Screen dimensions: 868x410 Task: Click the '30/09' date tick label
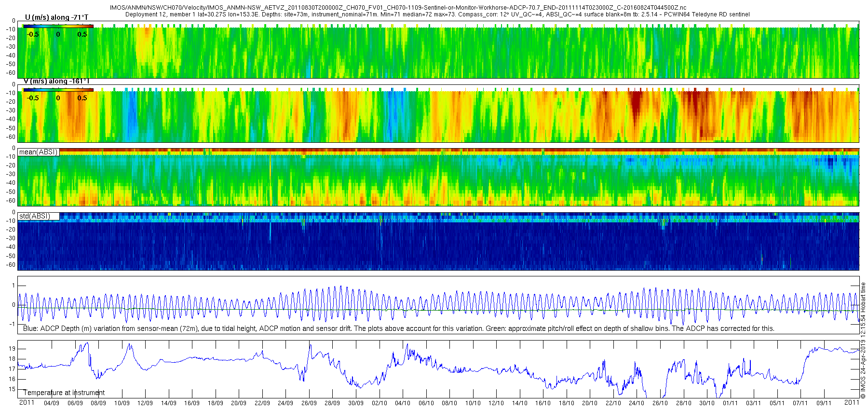click(356, 403)
